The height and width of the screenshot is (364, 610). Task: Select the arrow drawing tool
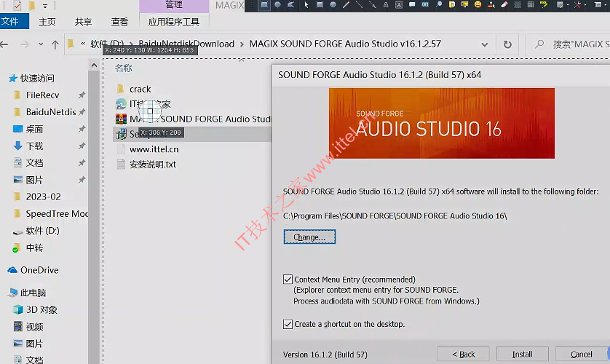(x=372, y=4)
